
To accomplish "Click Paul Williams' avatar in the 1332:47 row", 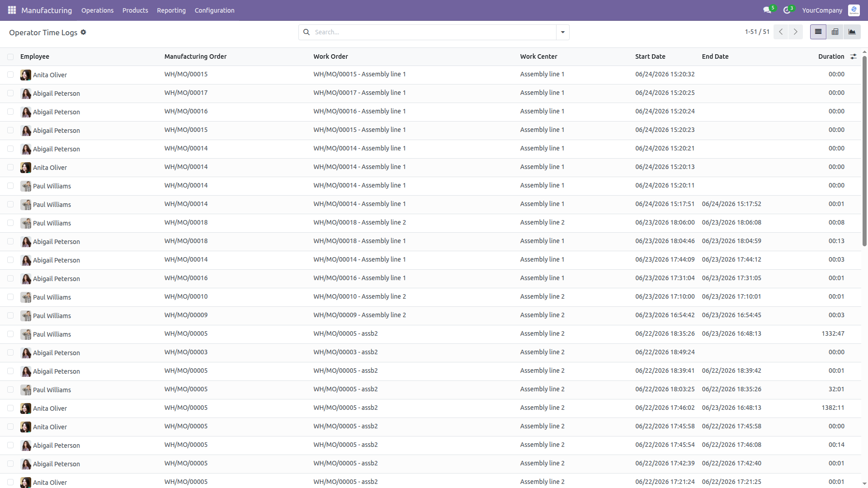I will coord(26,334).
